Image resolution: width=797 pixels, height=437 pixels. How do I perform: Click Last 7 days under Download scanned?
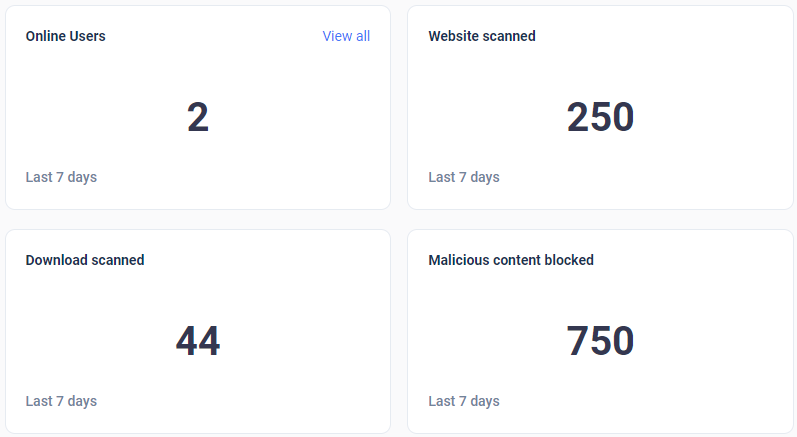click(62, 401)
